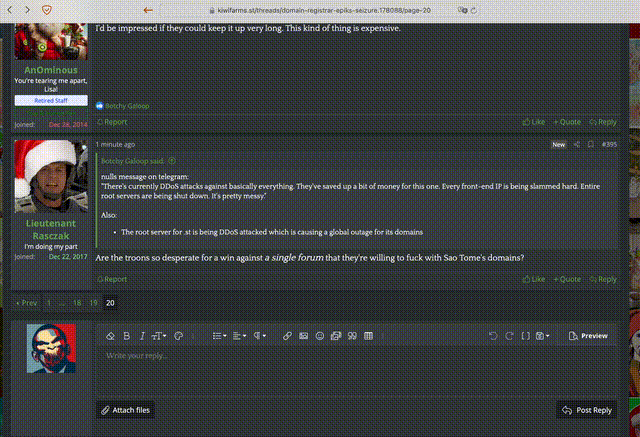The height and width of the screenshot is (437, 640).
Task: Reload the page
Action: [x=474, y=11]
